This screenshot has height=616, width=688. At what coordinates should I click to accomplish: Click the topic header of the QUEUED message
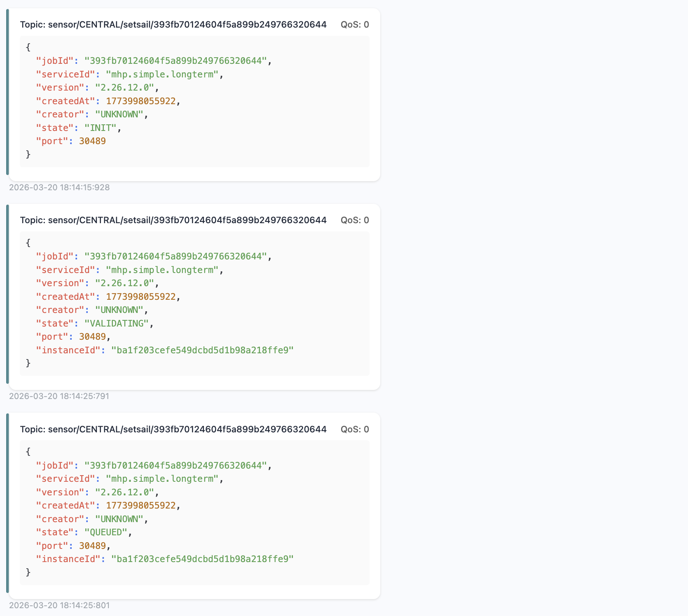pos(173,429)
